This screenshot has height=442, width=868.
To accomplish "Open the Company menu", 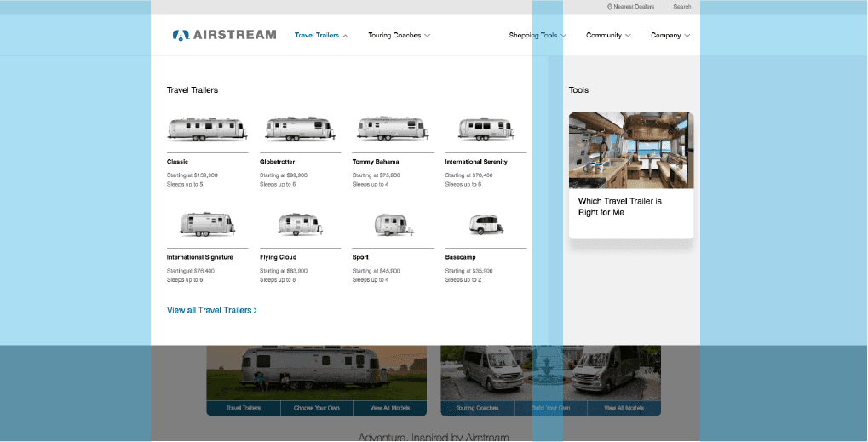I will [x=670, y=36].
